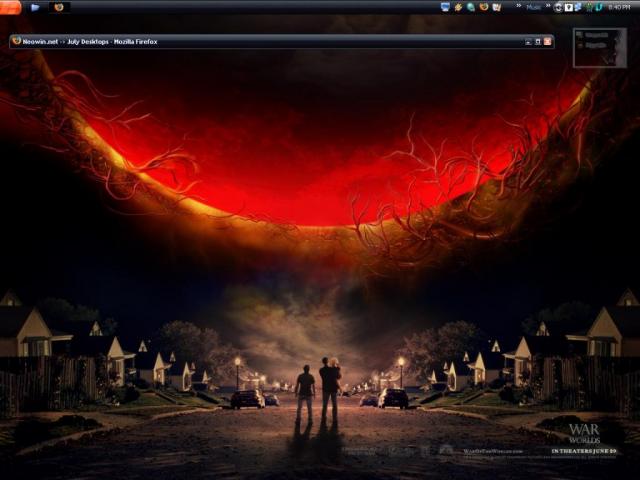640x480 pixels.
Task: Open the teal globe quick launch icon
Action: pyautogui.click(x=471, y=7)
